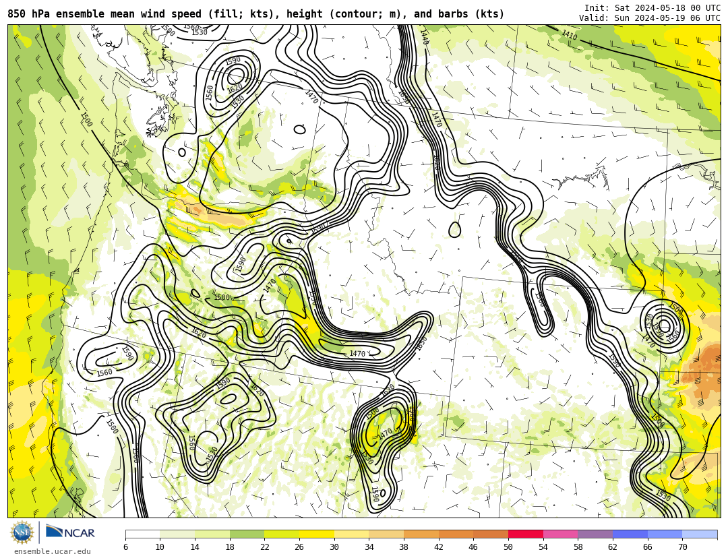Viewport: 728px width, 560px height.
Task: Open the ensemble.ucar.edu link text
Action: [53, 552]
